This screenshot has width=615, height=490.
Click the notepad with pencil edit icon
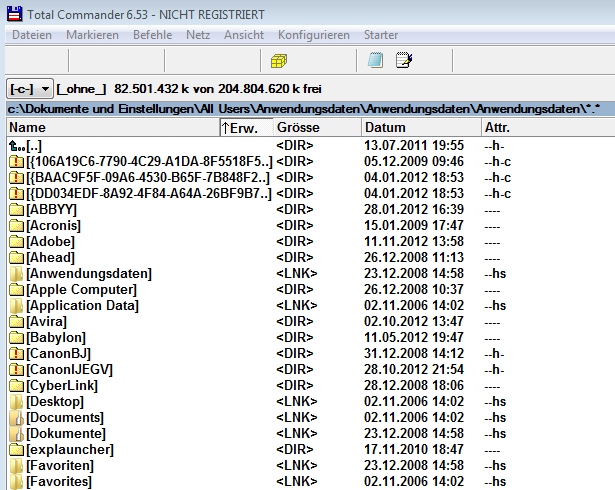pos(404,60)
